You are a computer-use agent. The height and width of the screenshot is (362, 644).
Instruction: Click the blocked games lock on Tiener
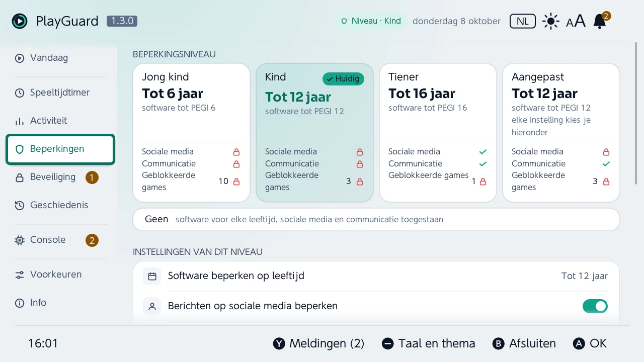click(483, 182)
